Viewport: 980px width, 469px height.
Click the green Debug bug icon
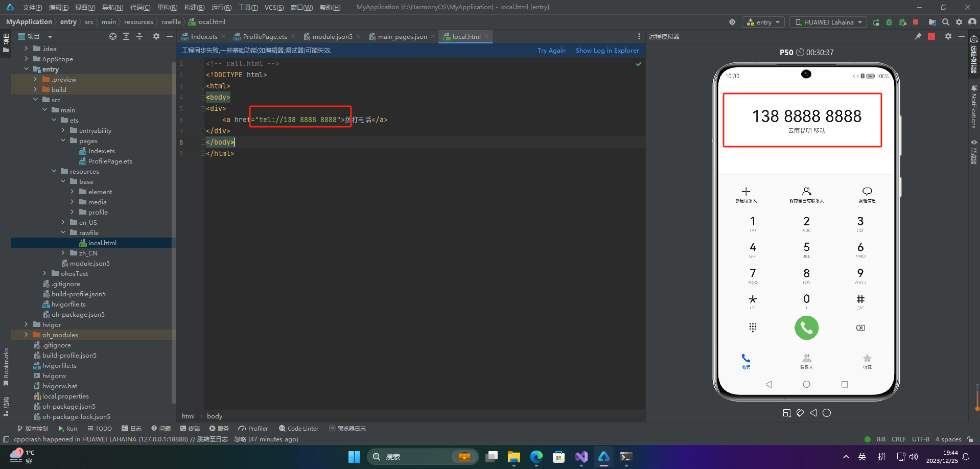[889, 22]
